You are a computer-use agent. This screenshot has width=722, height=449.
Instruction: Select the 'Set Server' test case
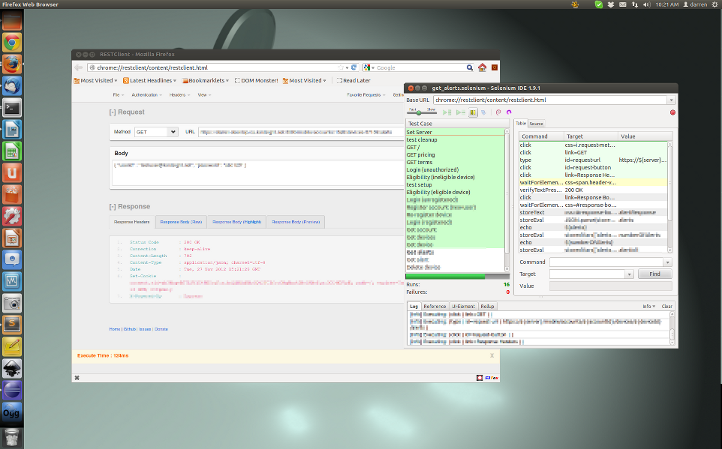(455, 132)
